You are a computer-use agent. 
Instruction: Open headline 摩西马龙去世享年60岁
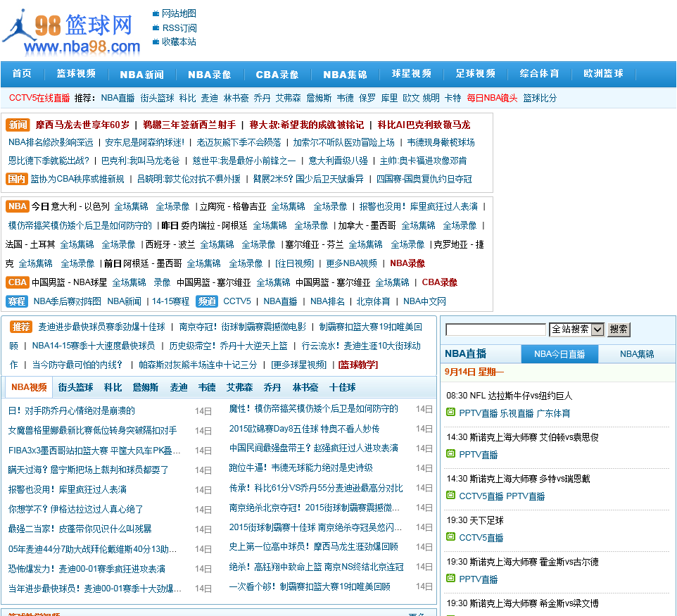[82, 125]
